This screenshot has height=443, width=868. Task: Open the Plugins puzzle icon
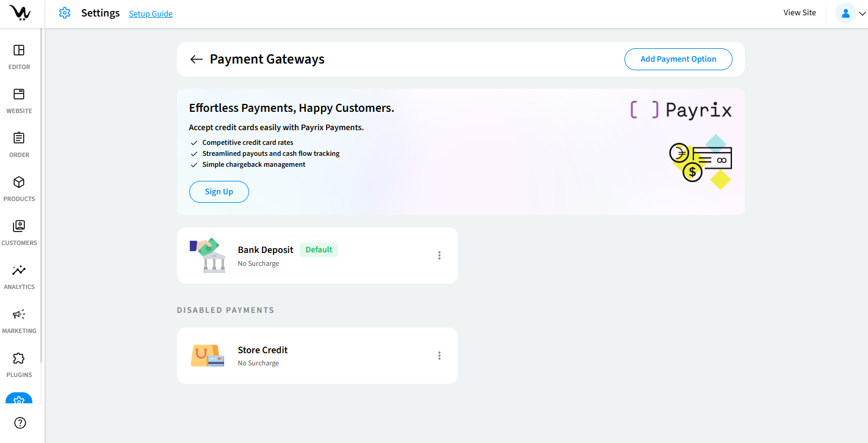19,358
